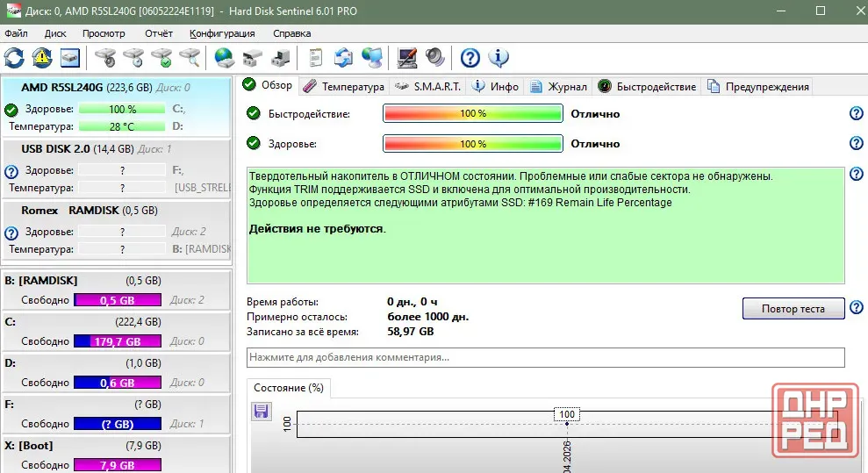Click the speaker sound toolbar icon
Screen dimensions: 868x473
coord(435,58)
